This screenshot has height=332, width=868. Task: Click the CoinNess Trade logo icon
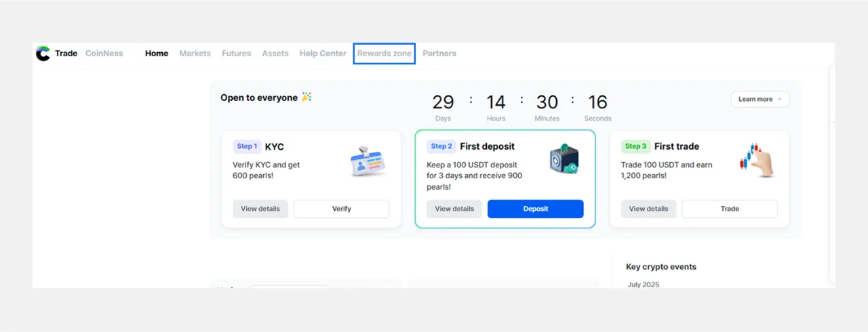(43, 54)
